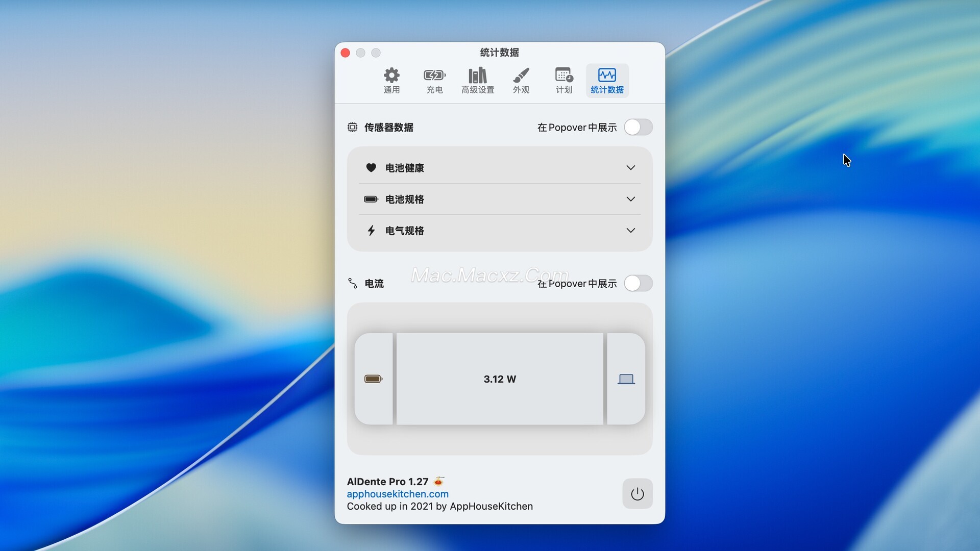Image resolution: width=980 pixels, height=551 pixels.
Task: Open the 高级设置 advanced settings icon
Action: tap(478, 76)
